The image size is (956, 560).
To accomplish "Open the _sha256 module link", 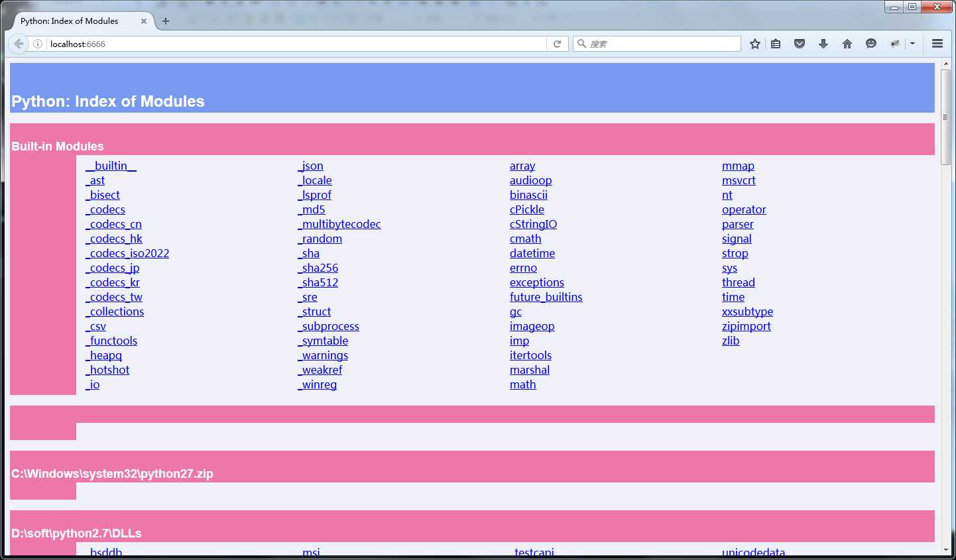I will [318, 268].
